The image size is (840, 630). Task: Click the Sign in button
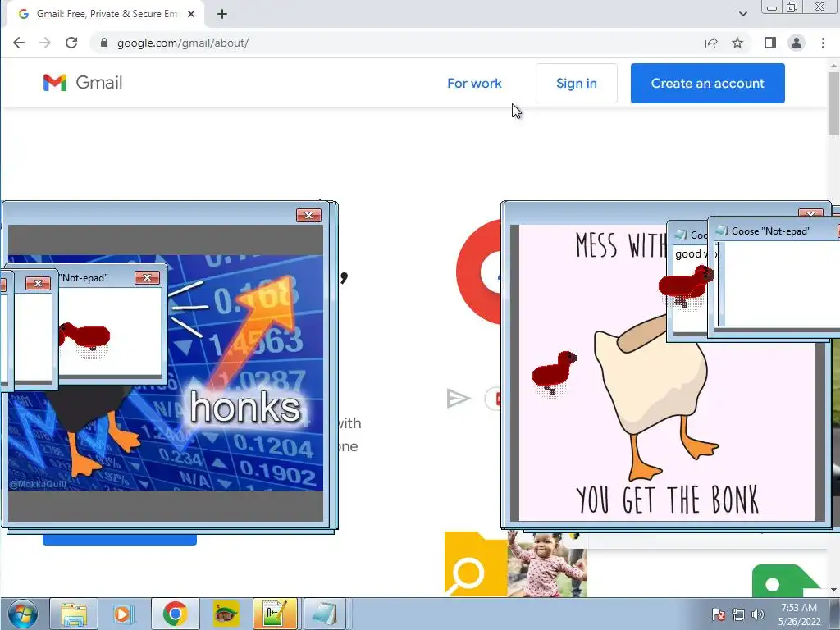[577, 83]
